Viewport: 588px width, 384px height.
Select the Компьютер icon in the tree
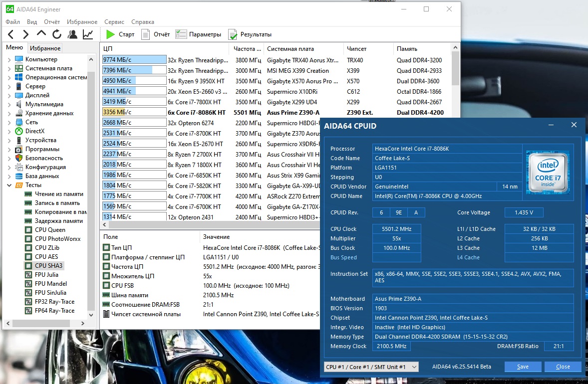tap(19, 59)
